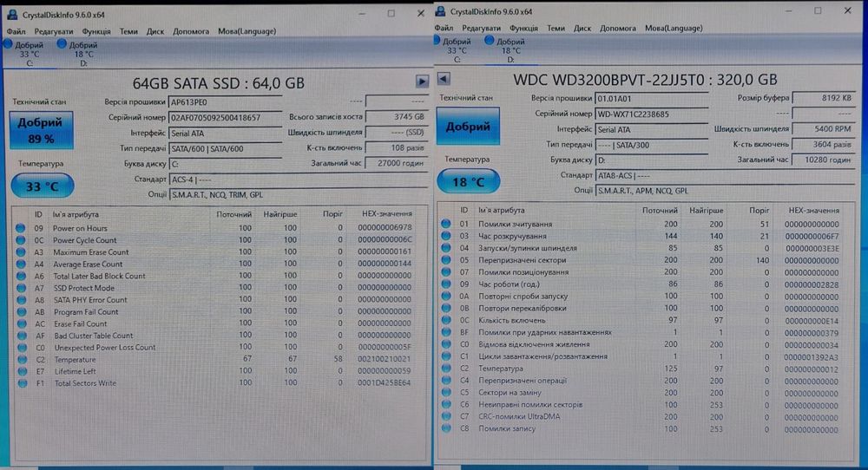
Task: Click serial number field WD-WX71C2238685
Action: (x=652, y=114)
